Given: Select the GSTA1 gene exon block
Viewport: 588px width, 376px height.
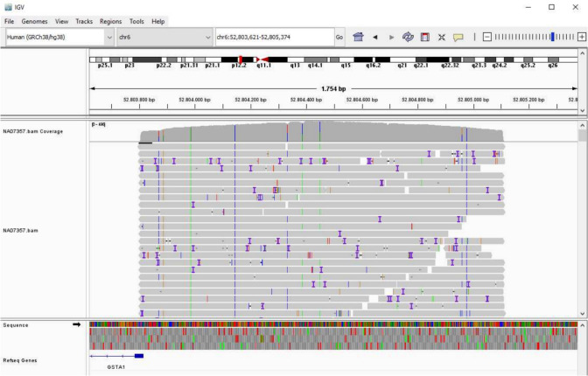Looking at the screenshot, I should point(139,356).
